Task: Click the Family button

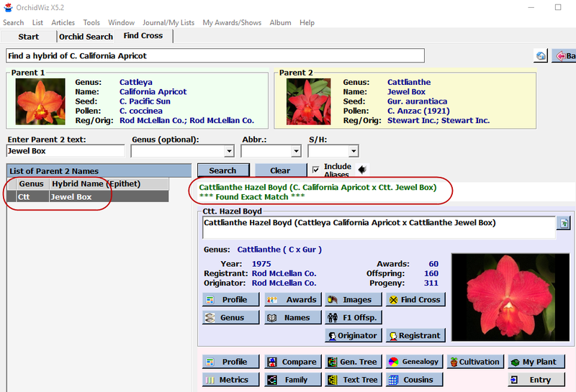Action: pos(293,380)
